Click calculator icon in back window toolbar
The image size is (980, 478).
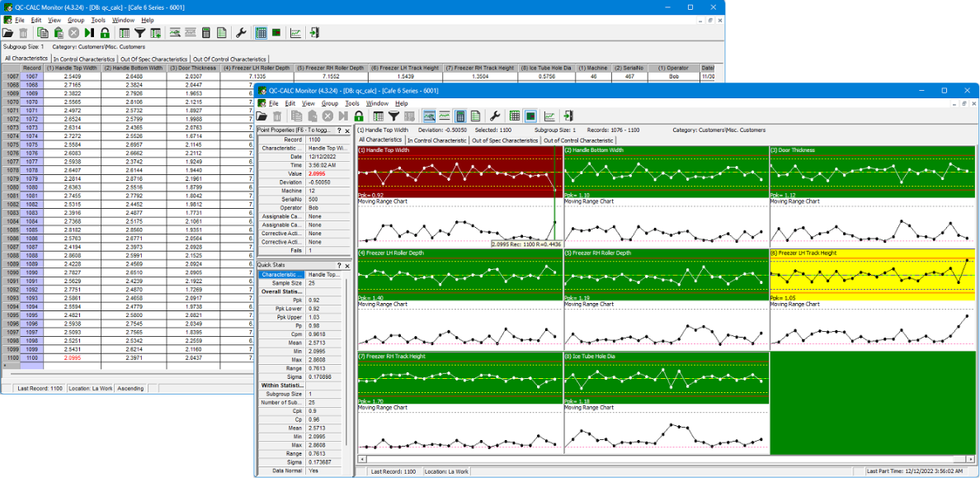coord(206,32)
